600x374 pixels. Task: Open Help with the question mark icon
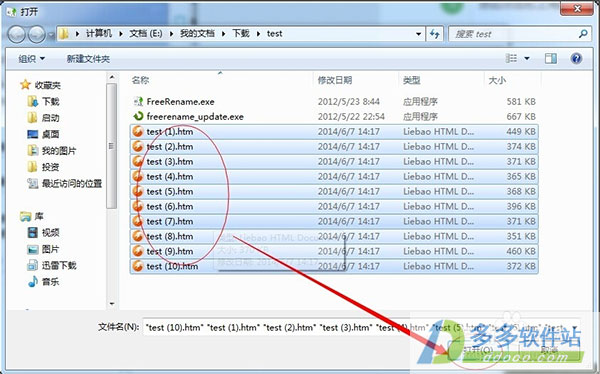(576, 58)
